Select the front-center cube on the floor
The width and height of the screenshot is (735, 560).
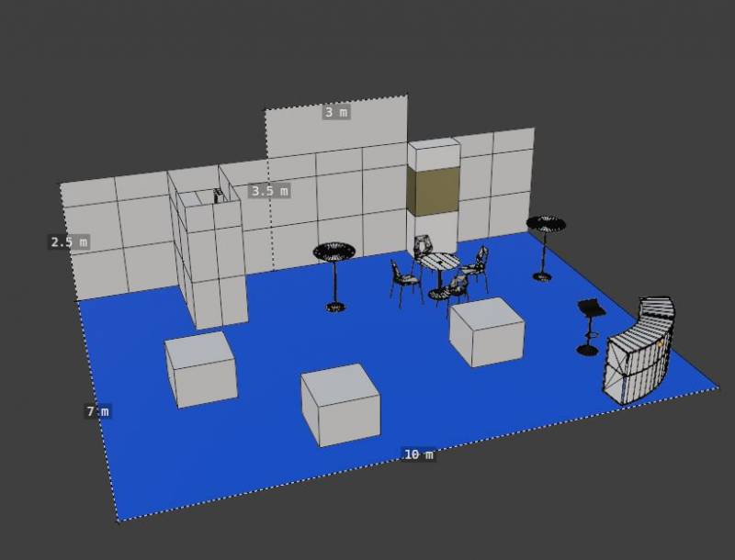(x=340, y=405)
